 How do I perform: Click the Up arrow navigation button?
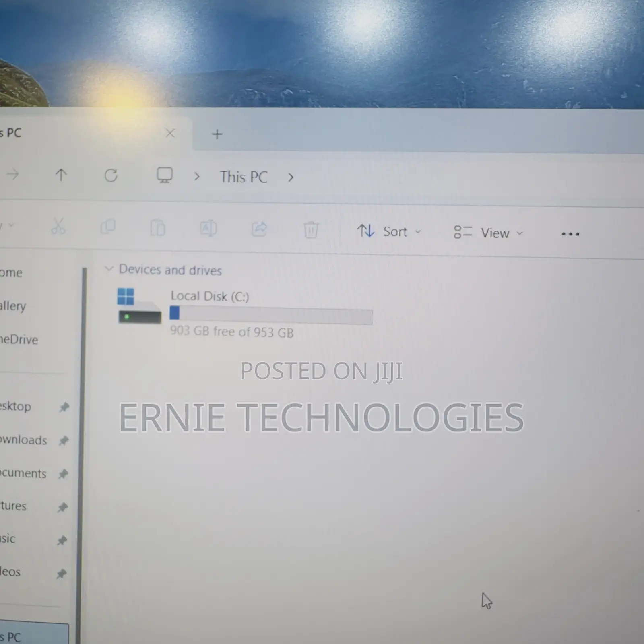pos(61,175)
